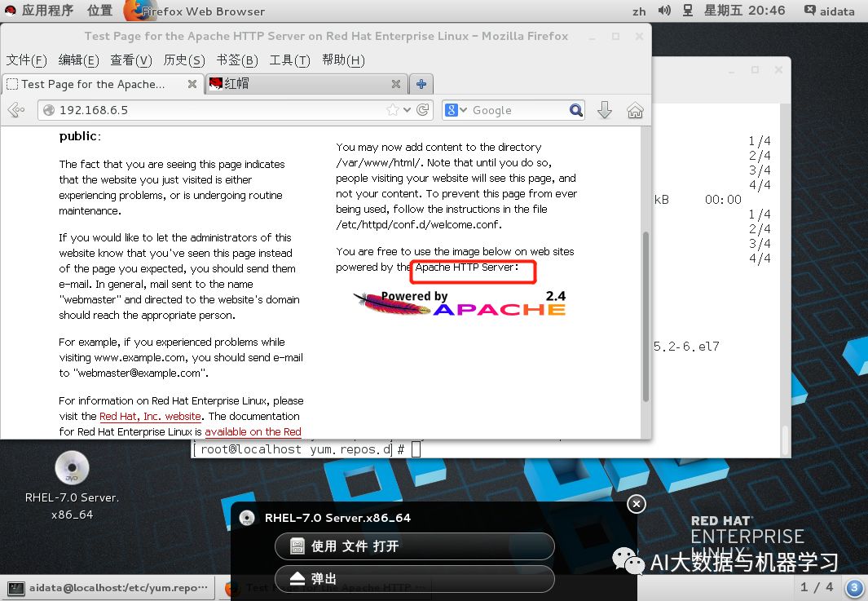868x601 pixels.
Task: Click the '/etc/httpd/conf.d/welcome.conf.' text
Action: (x=419, y=224)
